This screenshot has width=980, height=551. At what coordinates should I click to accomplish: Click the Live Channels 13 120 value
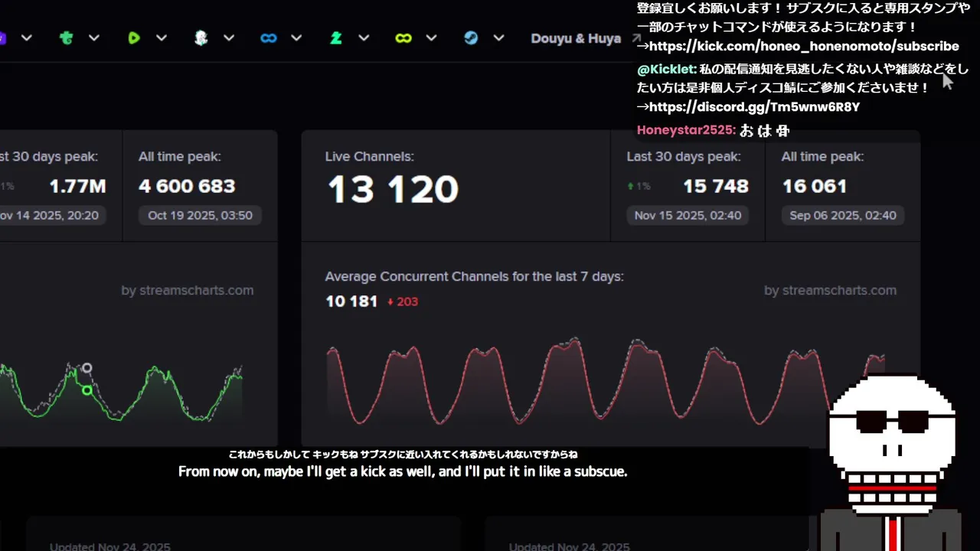(x=393, y=190)
